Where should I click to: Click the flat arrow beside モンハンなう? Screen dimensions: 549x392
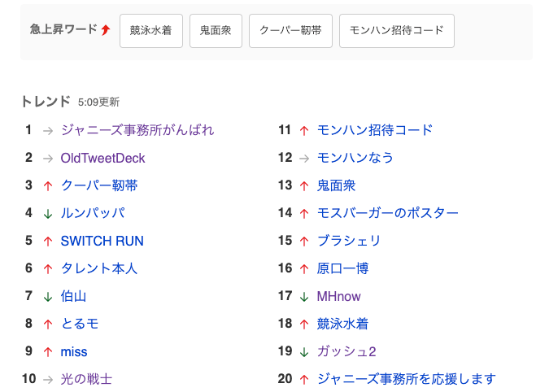tap(304, 159)
